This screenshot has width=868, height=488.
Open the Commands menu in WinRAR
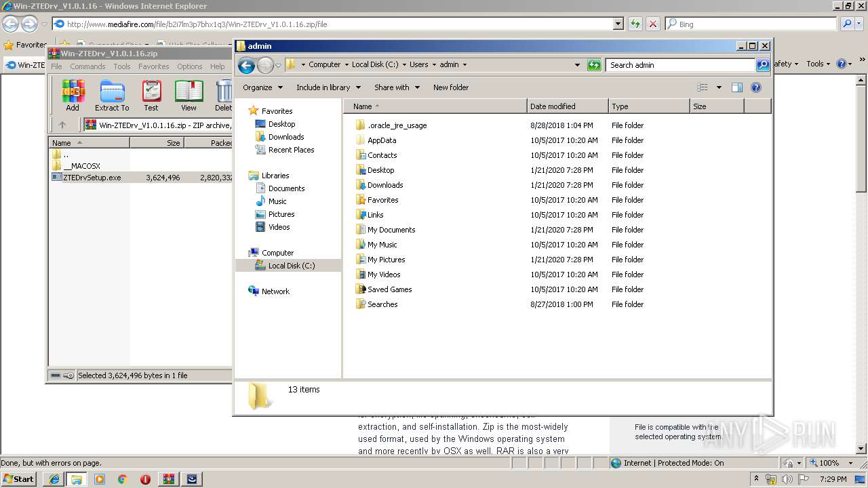pyautogui.click(x=87, y=66)
